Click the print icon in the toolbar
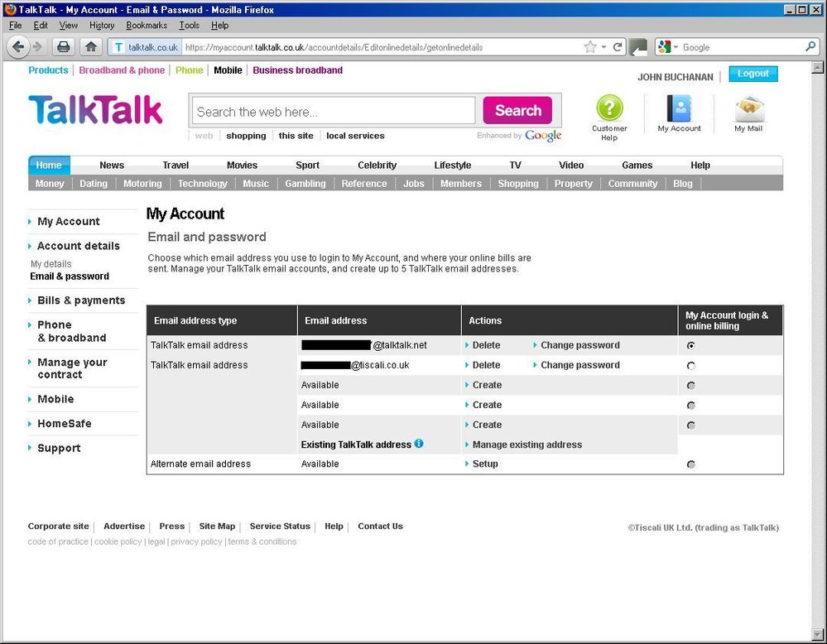Screen dimensions: 827x644 [64, 47]
